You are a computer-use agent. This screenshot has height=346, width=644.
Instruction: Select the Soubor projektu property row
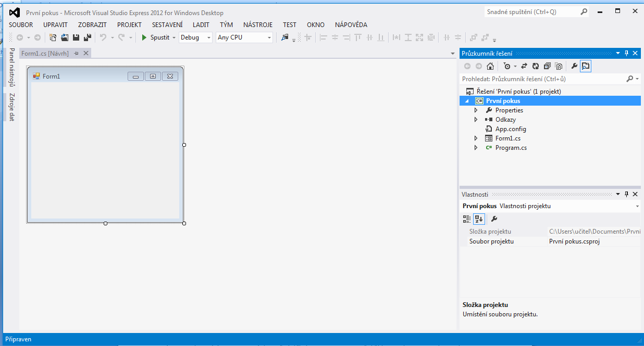(551, 241)
